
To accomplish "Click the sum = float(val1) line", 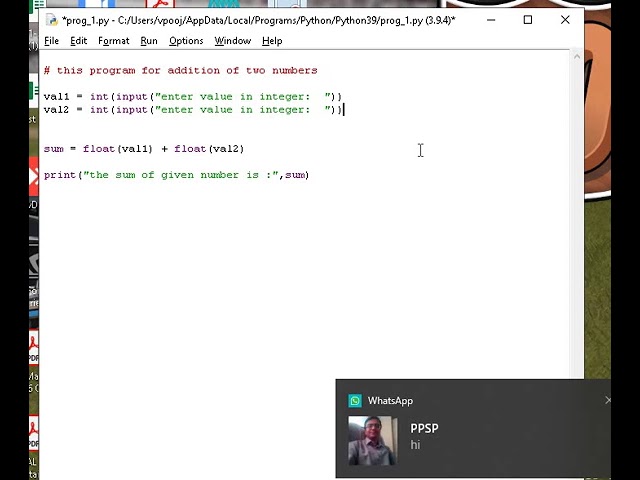I will coord(144,149).
